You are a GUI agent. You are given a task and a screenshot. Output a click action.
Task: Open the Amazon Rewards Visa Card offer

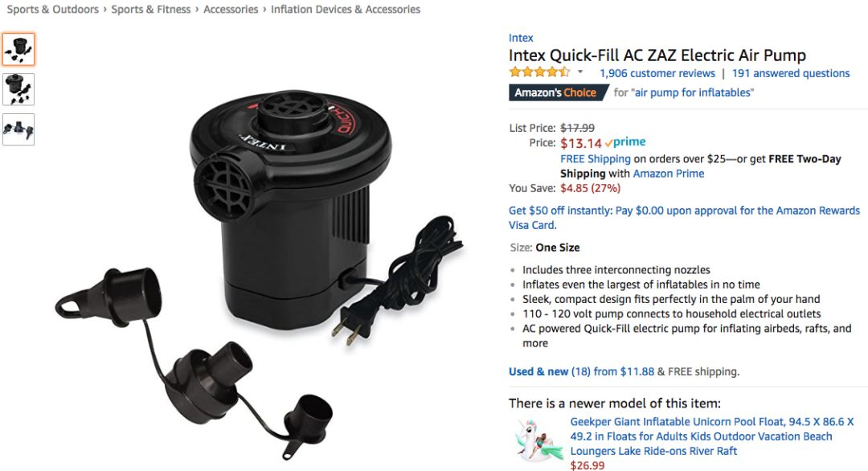point(684,218)
